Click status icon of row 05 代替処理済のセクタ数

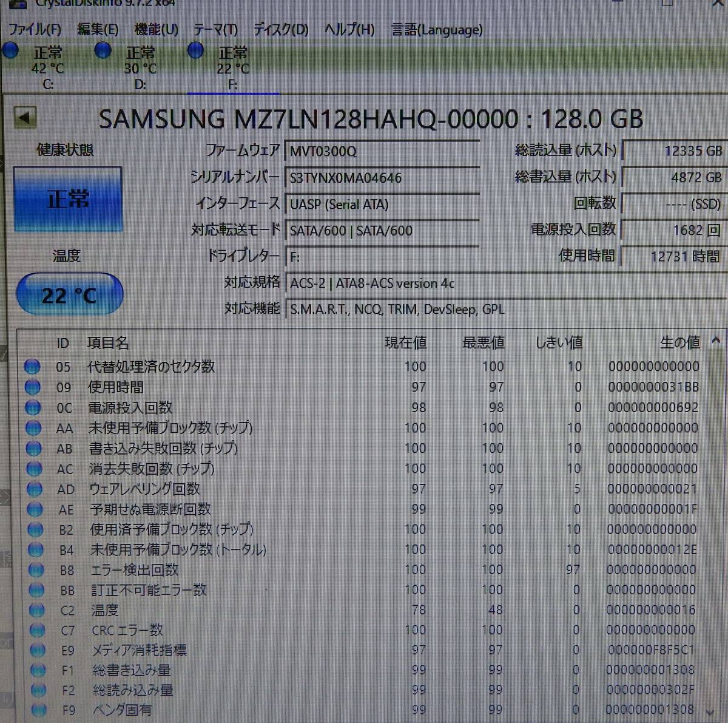(32, 367)
